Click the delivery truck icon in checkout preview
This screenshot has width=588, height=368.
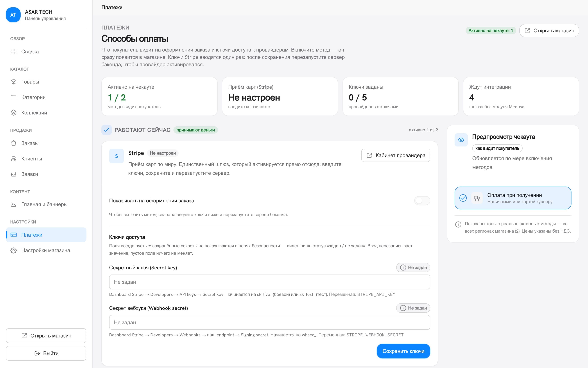click(x=477, y=198)
